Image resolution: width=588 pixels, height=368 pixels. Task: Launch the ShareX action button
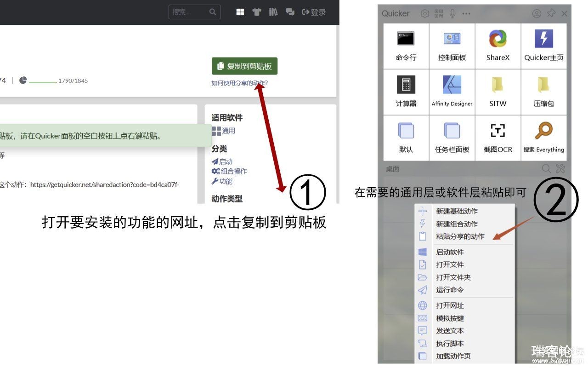pyautogui.click(x=498, y=46)
